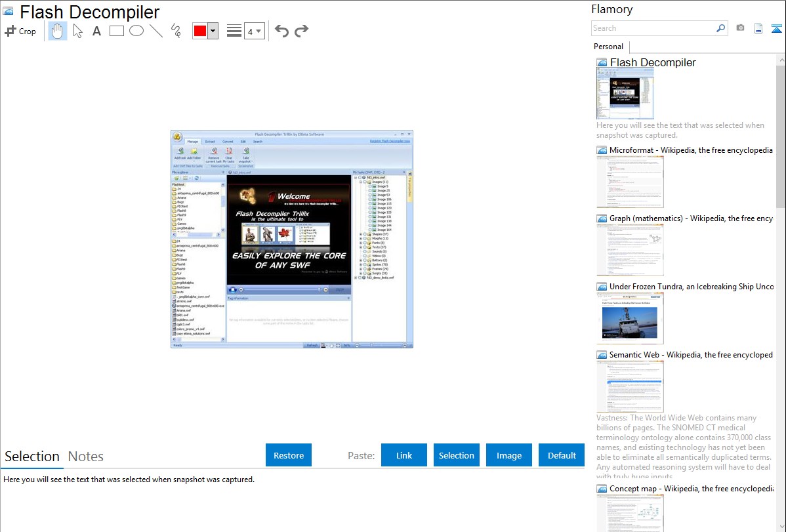This screenshot has height=532, width=786.
Task: Click 'Microformat - Wikipedia, the free encyclopedia' title
Action: [x=691, y=150]
